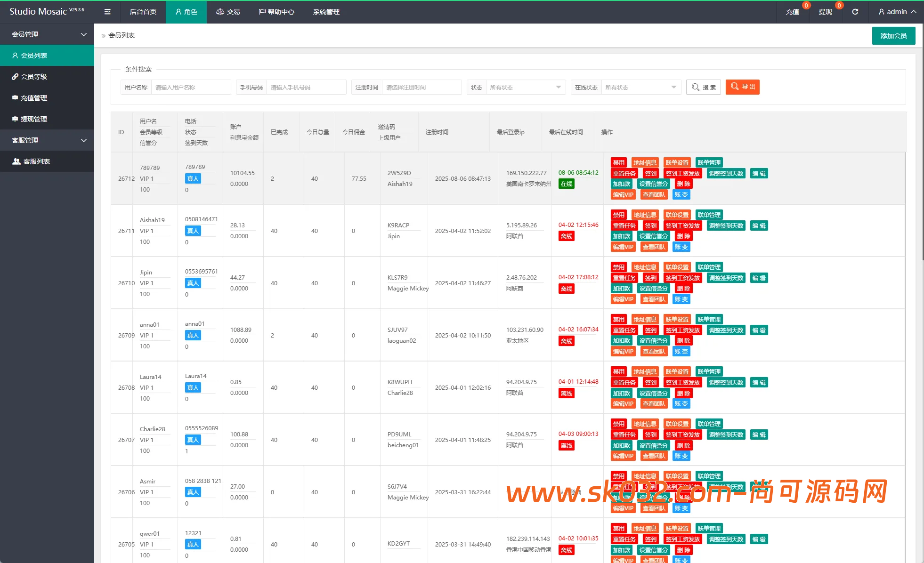Click the refresh icon in top bar
The height and width of the screenshot is (563, 924).
(x=855, y=12)
